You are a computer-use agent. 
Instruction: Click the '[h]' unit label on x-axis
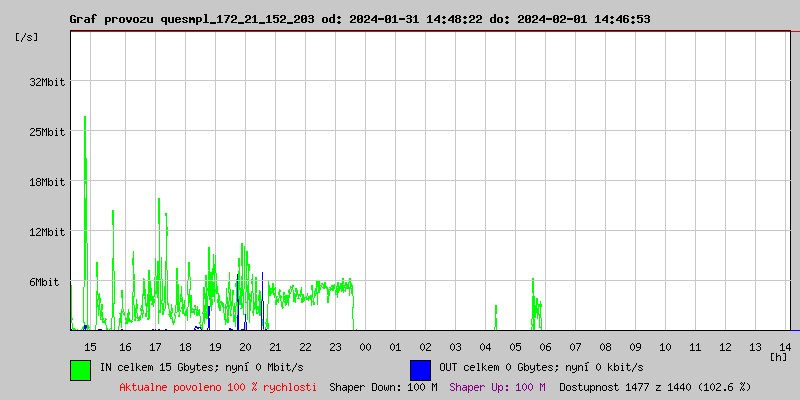pyautogui.click(x=778, y=356)
